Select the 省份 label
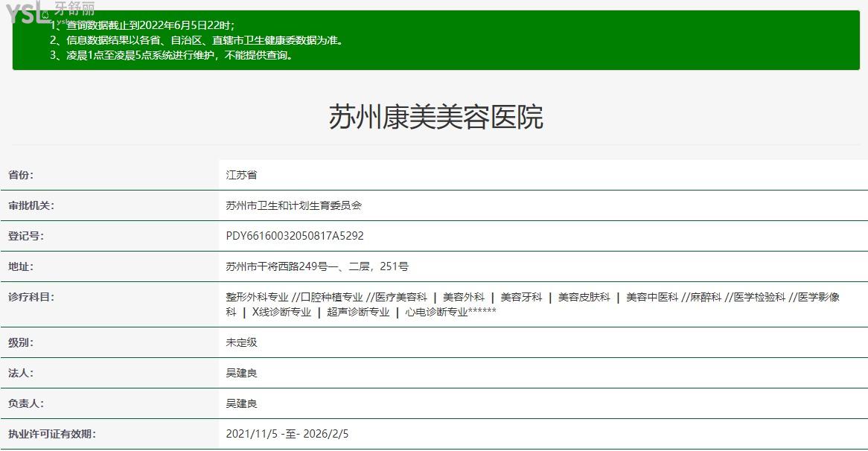The image size is (868, 451). pos(21,175)
